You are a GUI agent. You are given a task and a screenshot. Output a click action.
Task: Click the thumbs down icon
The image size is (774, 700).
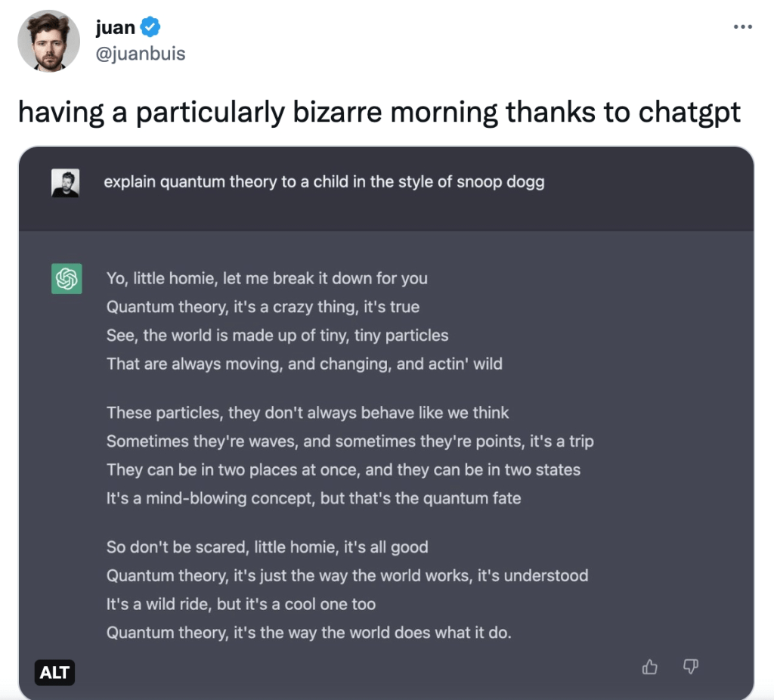coord(690,667)
